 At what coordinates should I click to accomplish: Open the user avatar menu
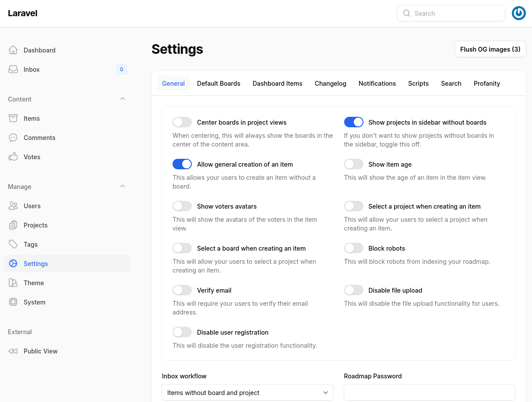pos(519,13)
